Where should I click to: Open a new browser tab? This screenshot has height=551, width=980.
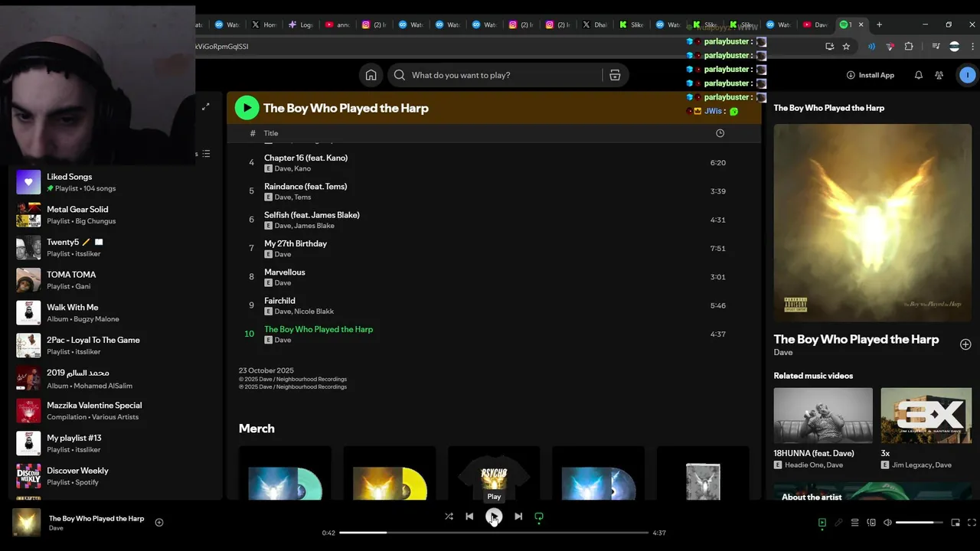click(x=879, y=24)
